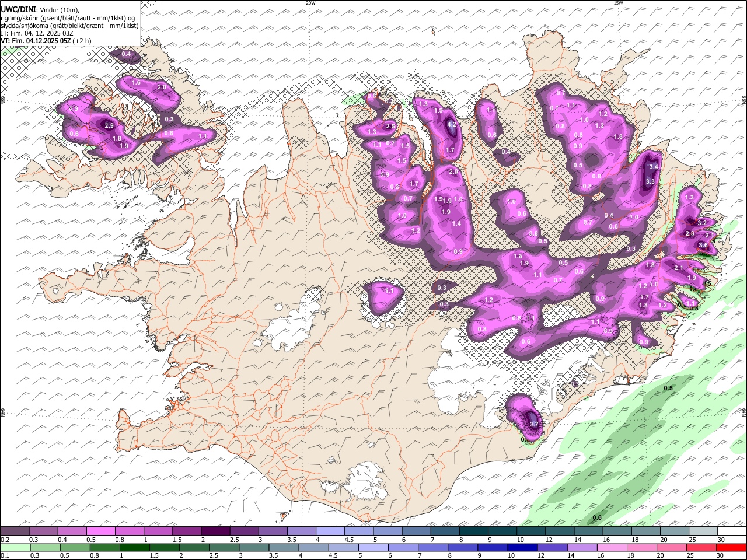Click the 'slydda/snjókoma' legend description line
The image size is (747, 560).
(69, 26)
